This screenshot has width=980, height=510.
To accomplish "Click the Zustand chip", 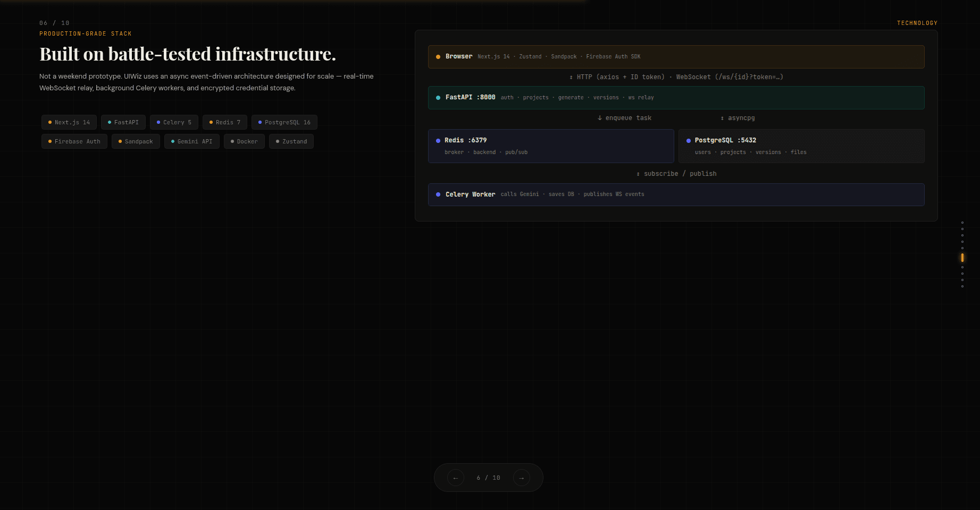I will point(291,141).
